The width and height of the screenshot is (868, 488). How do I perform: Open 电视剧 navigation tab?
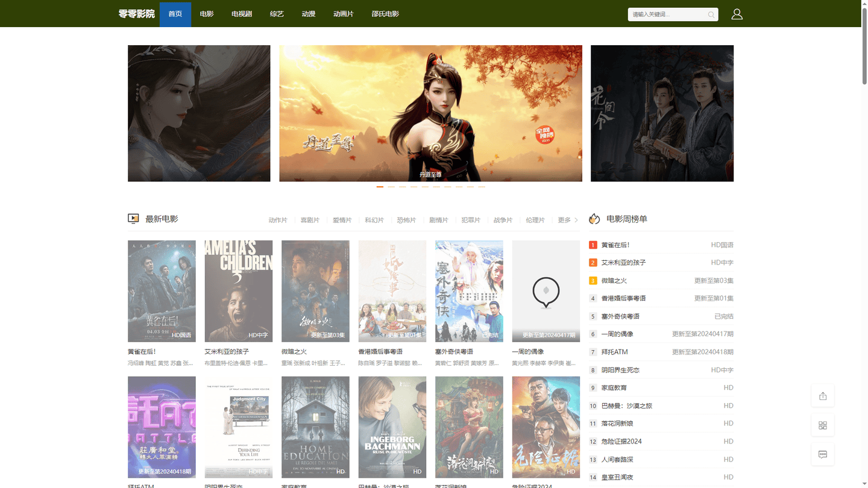pyautogui.click(x=242, y=14)
